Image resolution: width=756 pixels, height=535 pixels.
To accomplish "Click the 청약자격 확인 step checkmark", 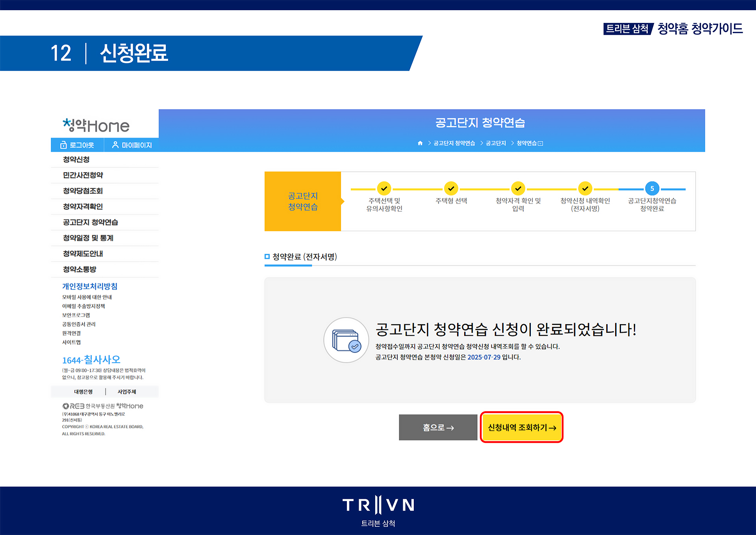I will 518,189.
